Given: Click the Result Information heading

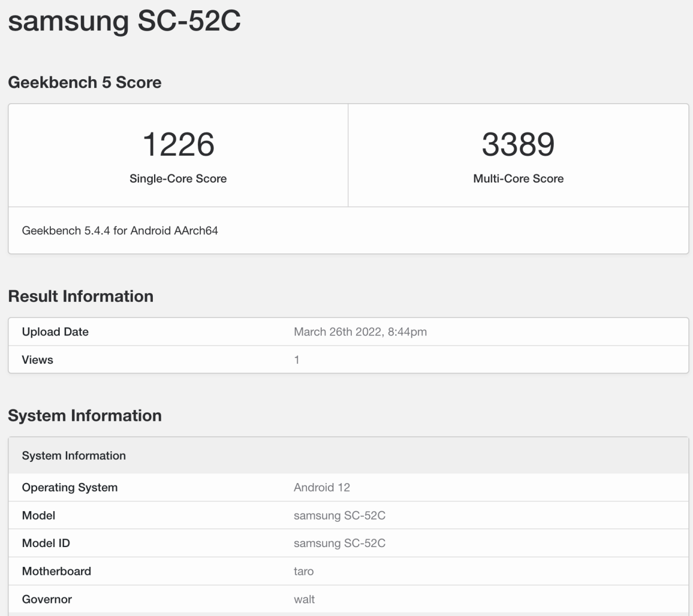Looking at the screenshot, I should (x=80, y=297).
